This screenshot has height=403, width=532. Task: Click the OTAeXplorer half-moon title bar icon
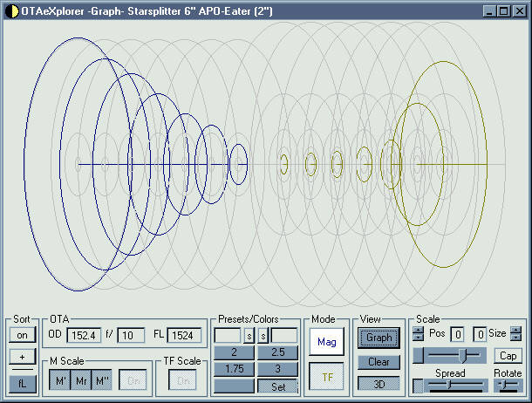click(x=11, y=11)
